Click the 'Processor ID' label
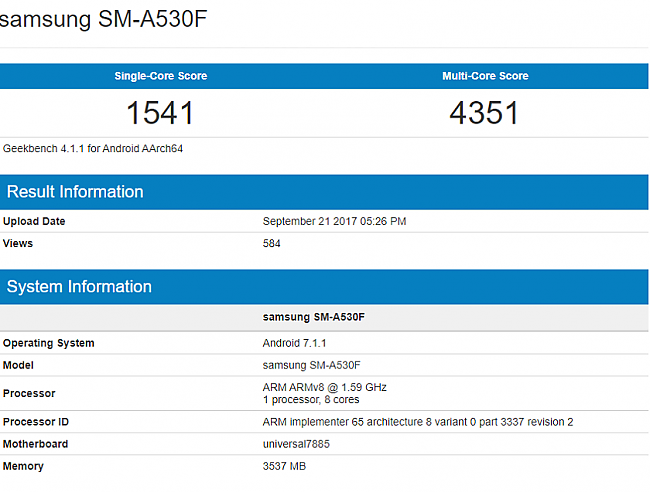 point(36,422)
